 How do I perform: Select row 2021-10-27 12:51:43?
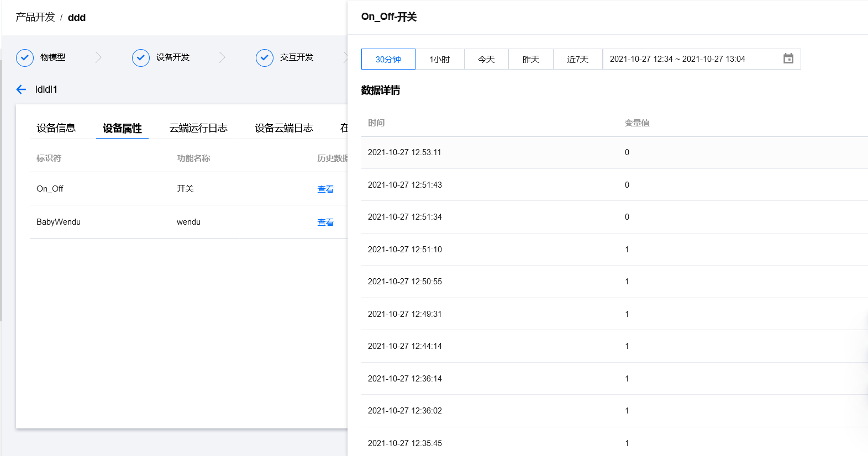click(x=614, y=185)
